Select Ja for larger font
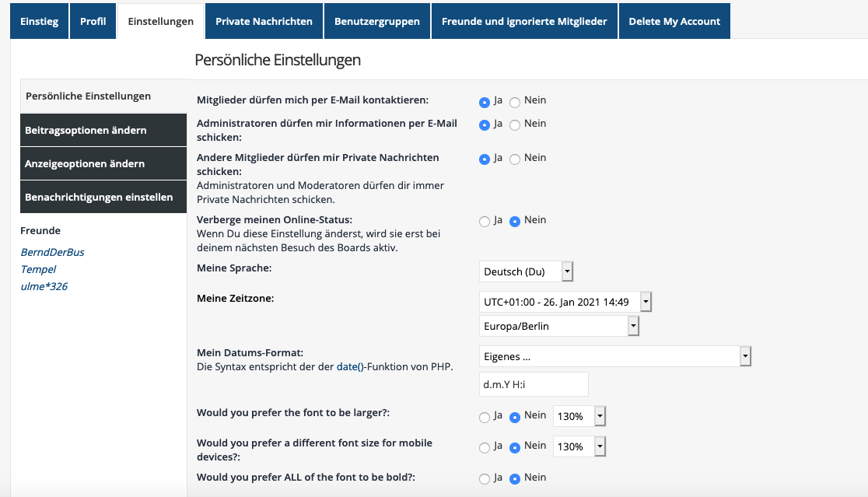 [x=485, y=418]
